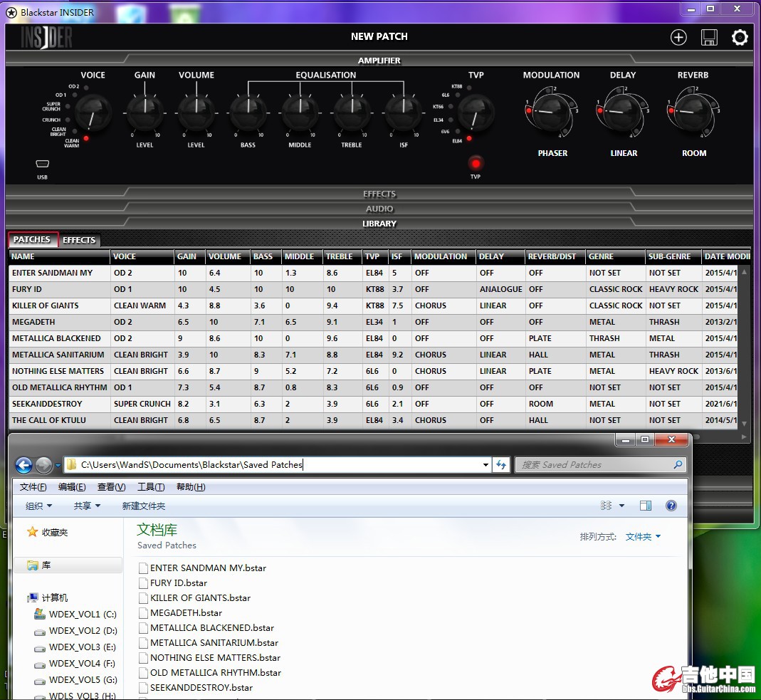Click the ISF knob
The width and height of the screenshot is (761, 700).
[404, 112]
